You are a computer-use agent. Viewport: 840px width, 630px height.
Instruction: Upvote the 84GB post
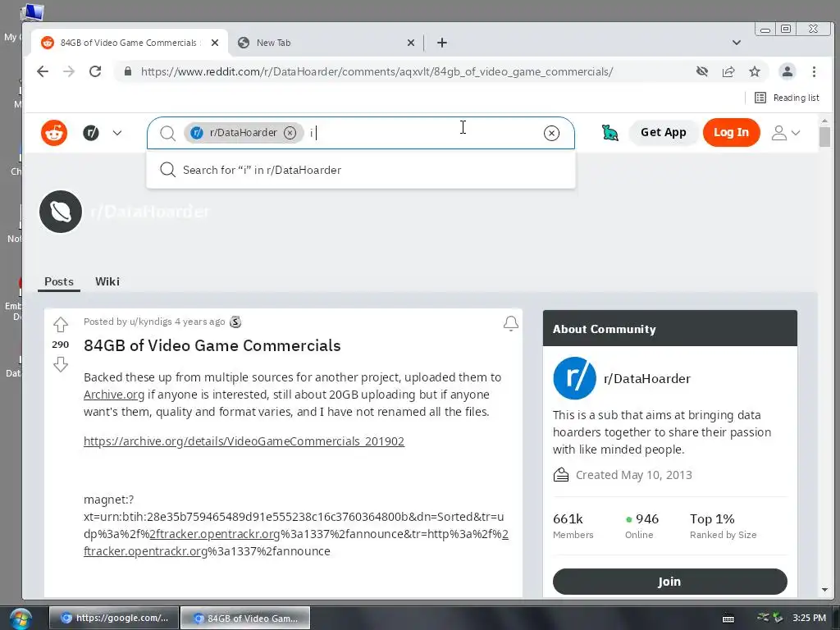(x=61, y=324)
